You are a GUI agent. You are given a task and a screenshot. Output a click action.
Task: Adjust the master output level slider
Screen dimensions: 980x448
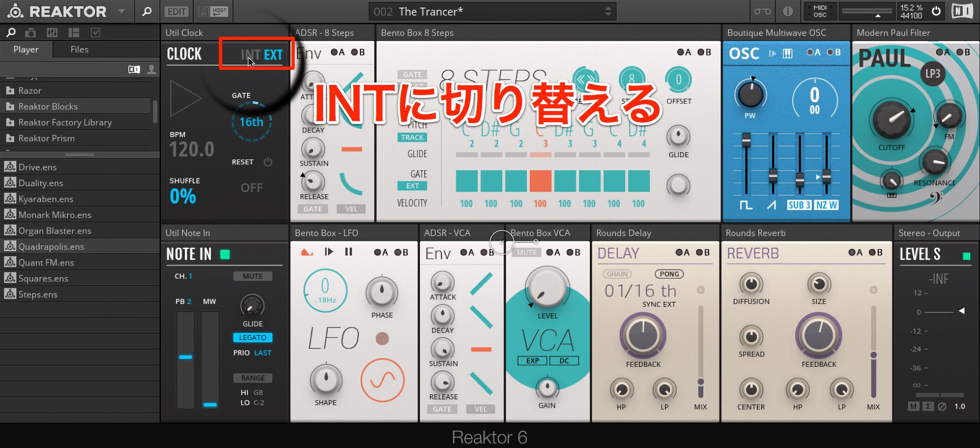click(x=867, y=12)
